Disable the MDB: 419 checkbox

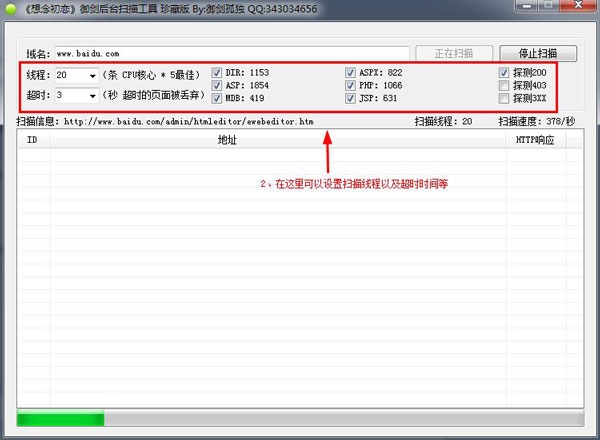(217, 98)
